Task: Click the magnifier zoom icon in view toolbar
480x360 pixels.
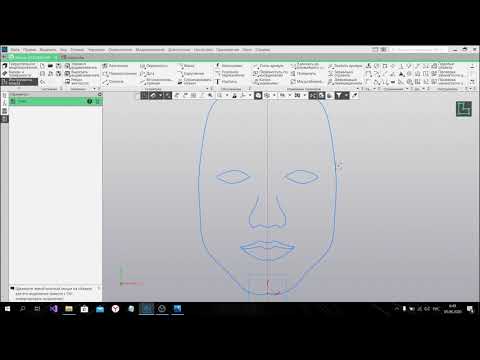Action: click(210, 96)
